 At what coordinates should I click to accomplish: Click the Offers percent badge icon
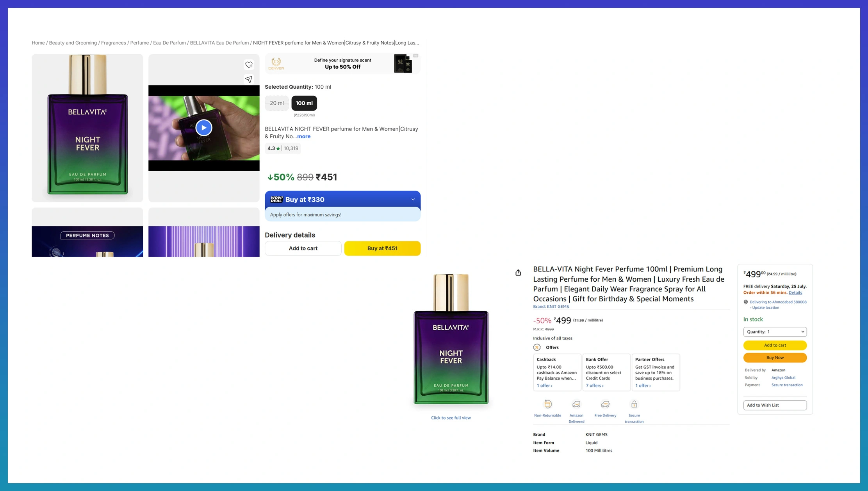click(x=537, y=347)
